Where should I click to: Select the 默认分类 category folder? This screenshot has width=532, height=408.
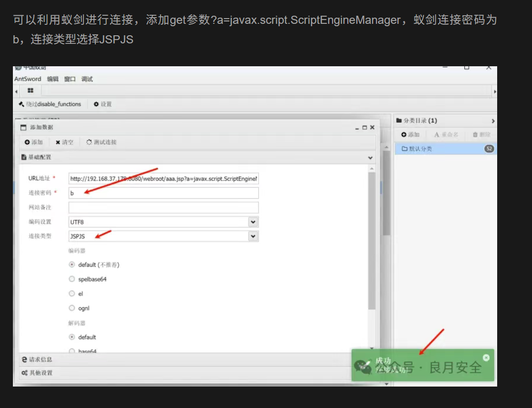[x=420, y=149]
